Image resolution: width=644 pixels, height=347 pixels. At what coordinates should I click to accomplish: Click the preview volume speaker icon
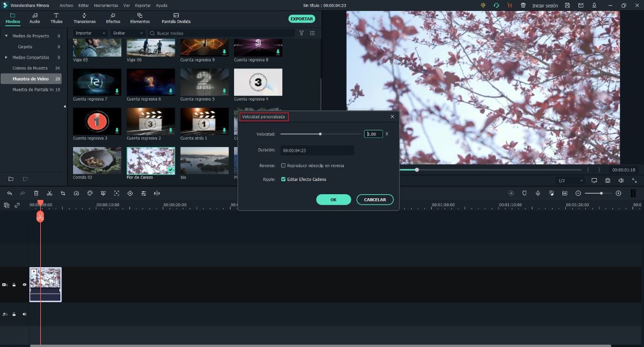(621, 180)
